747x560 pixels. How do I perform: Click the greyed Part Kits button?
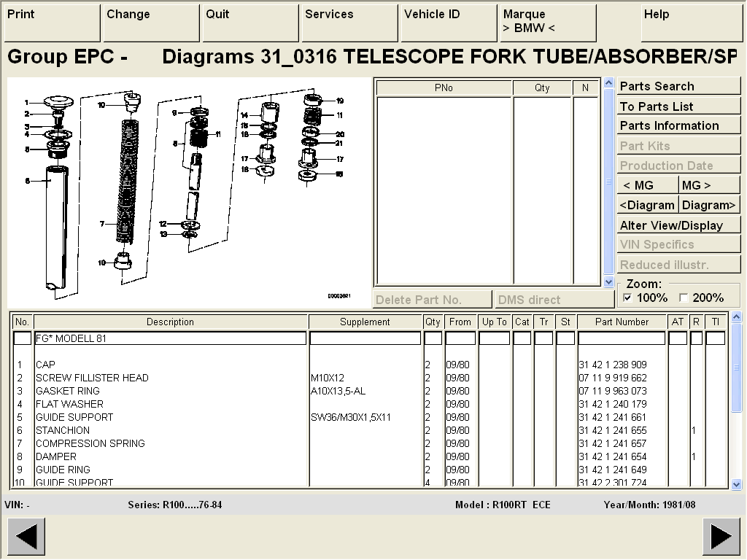coord(678,146)
